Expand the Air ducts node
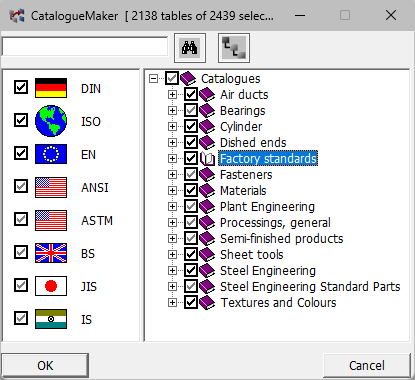Viewport: 415px width, 380px height. [x=172, y=95]
